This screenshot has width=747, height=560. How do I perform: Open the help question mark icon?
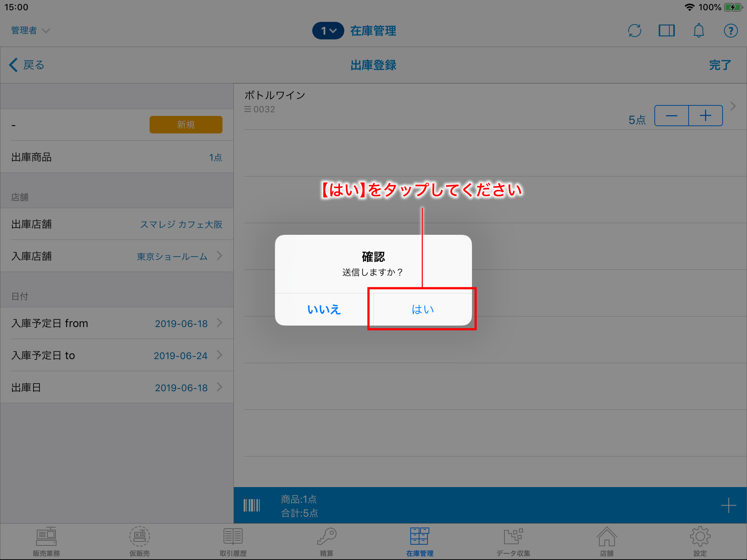(731, 31)
